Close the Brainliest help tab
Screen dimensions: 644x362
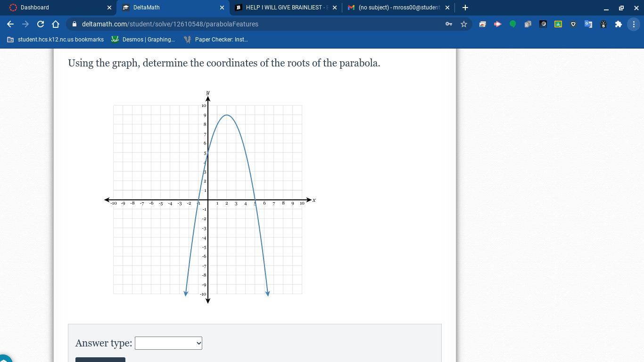(335, 8)
